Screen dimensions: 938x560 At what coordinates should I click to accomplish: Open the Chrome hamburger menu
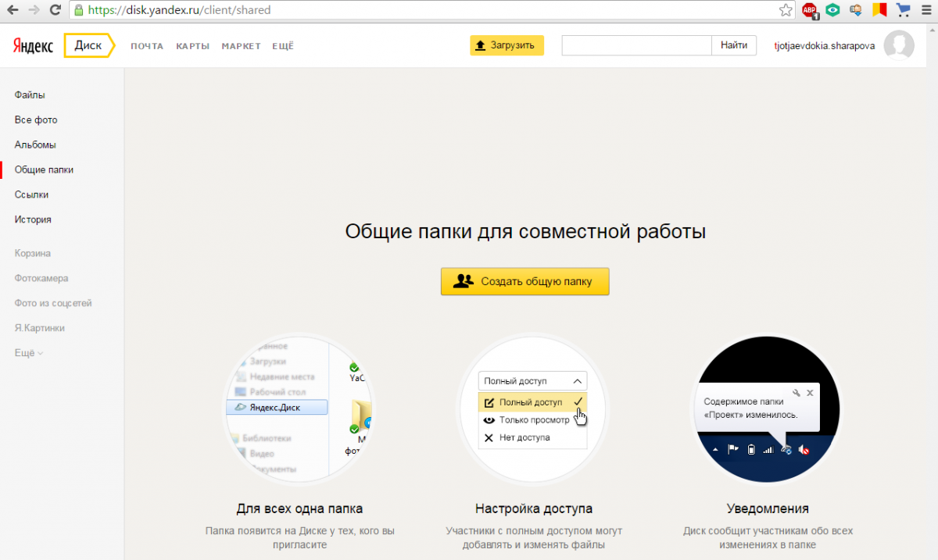[x=926, y=10]
